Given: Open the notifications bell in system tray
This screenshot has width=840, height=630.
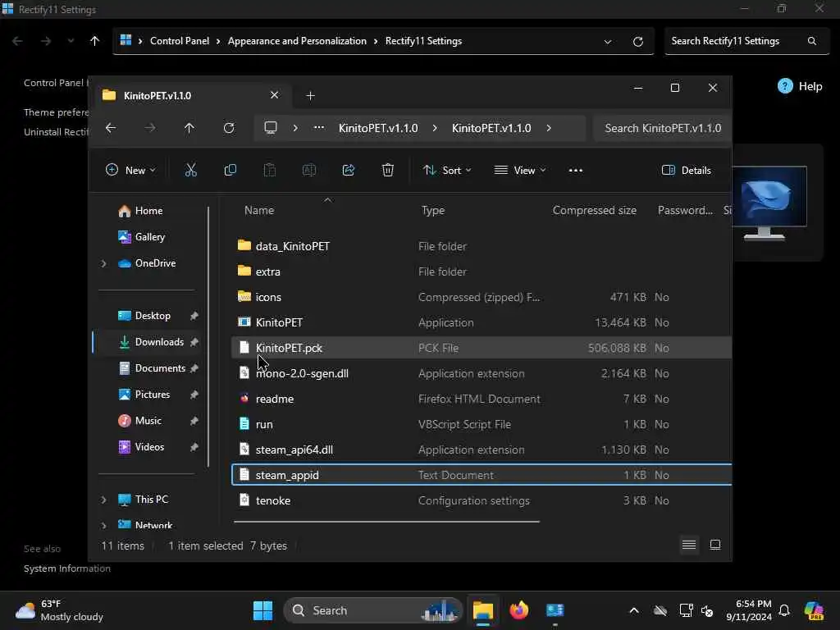Looking at the screenshot, I should pyautogui.click(x=784, y=610).
